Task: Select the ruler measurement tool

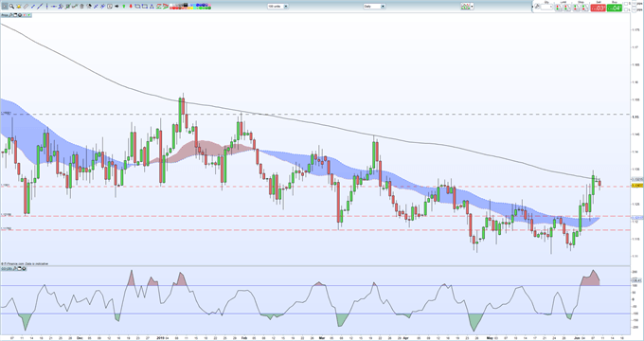Action: coord(26,7)
